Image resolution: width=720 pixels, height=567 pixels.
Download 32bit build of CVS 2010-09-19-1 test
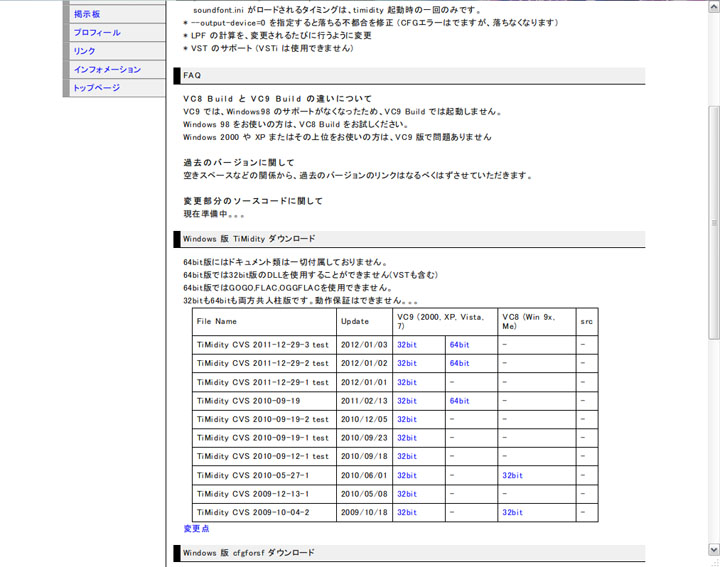coord(407,438)
